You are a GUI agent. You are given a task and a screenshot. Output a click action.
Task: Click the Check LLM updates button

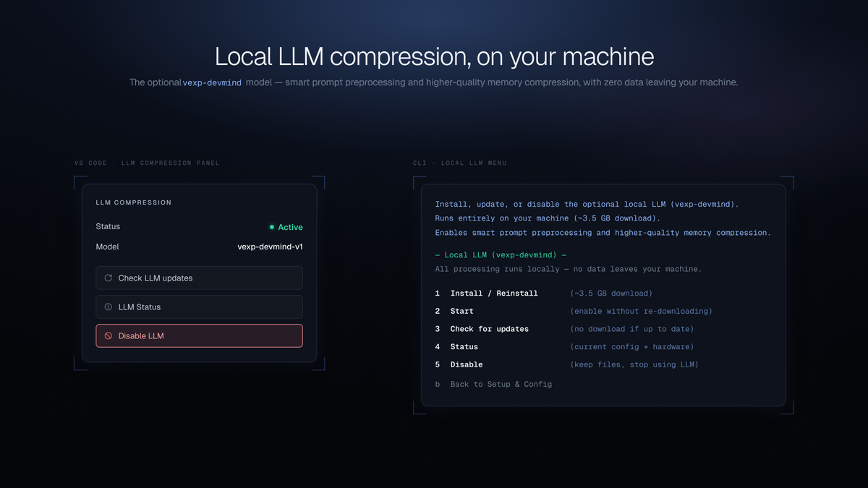199,278
